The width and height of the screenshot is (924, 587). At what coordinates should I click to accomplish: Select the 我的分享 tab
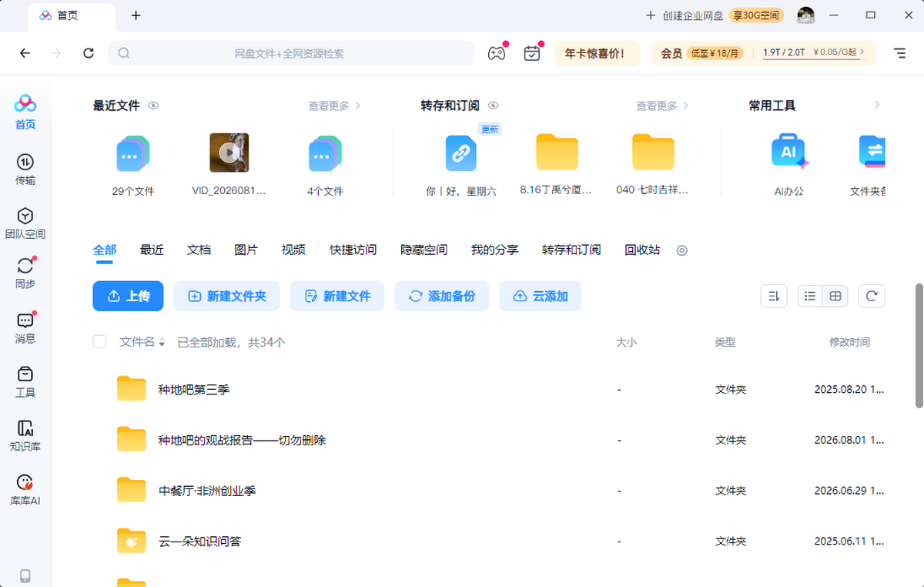(x=494, y=250)
